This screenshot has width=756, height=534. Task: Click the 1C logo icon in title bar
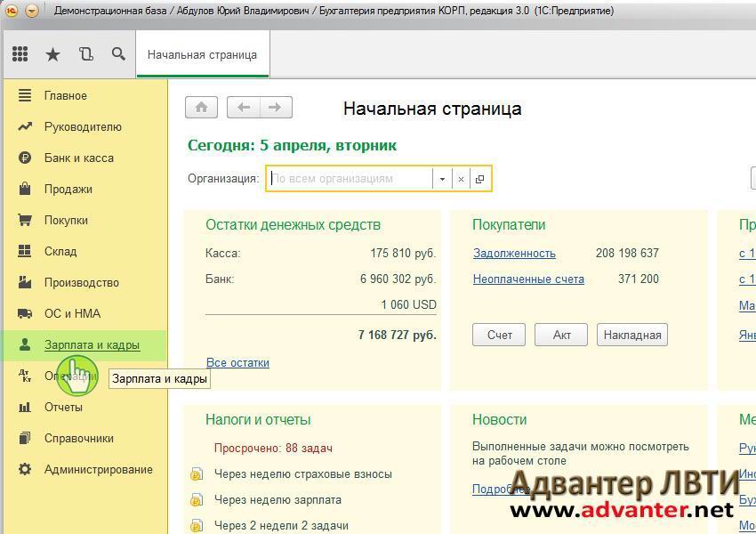click(x=11, y=10)
